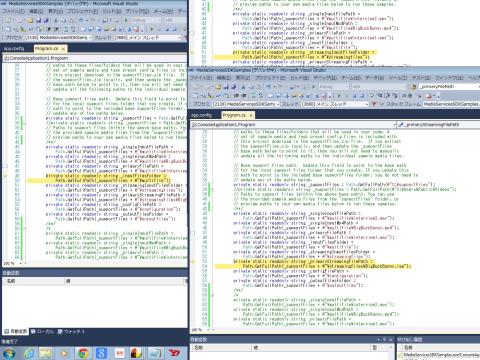This screenshot has width=480, height=360.
Task: Start debugging arrow in left window toolbar
Action: point(126,20)
